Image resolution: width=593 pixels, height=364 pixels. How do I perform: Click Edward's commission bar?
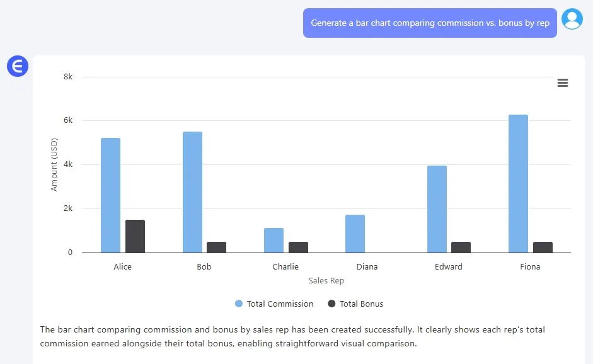click(437, 208)
